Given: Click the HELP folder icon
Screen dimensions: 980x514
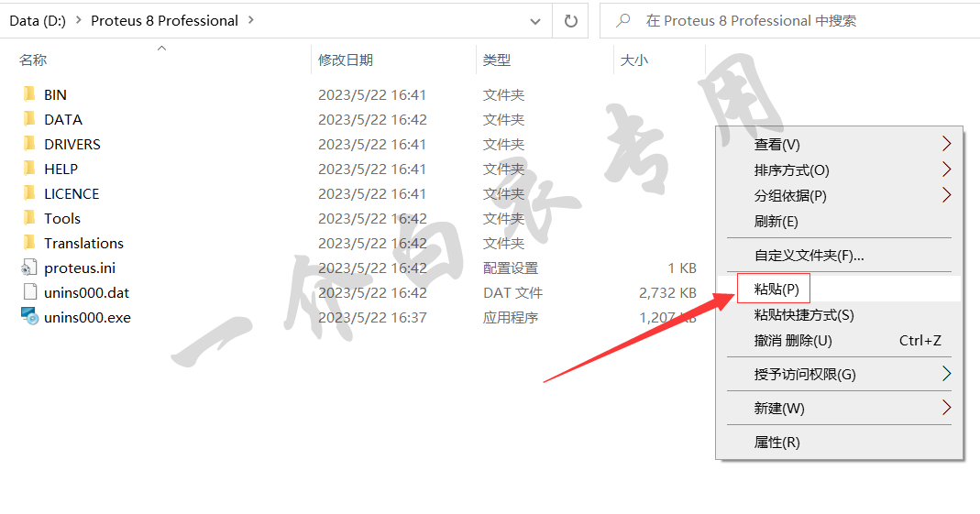Looking at the screenshot, I should [28, 169].
